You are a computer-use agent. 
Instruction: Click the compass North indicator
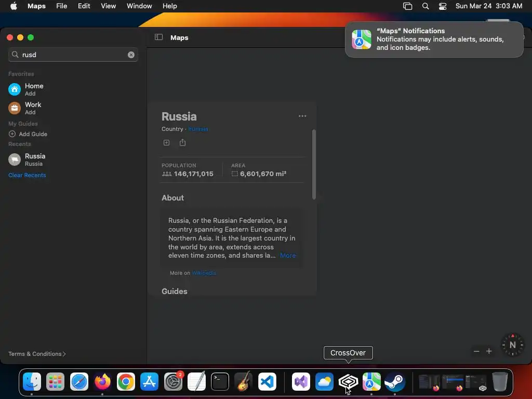(x=512, y=345)
